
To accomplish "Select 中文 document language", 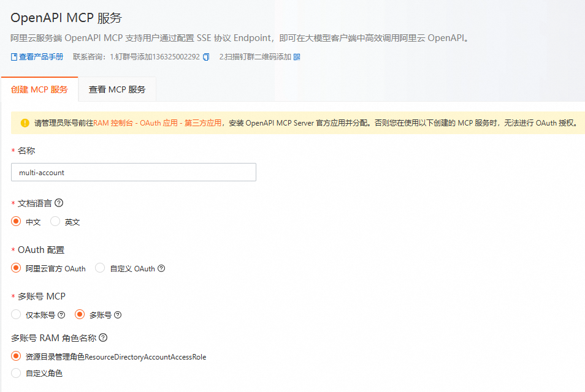I will point(16,221).
